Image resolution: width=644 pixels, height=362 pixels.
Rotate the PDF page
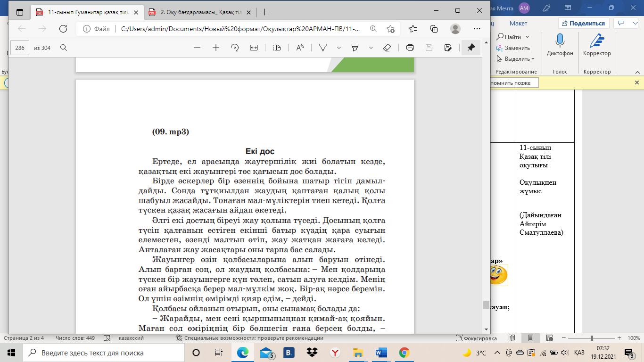pos(235,48)
